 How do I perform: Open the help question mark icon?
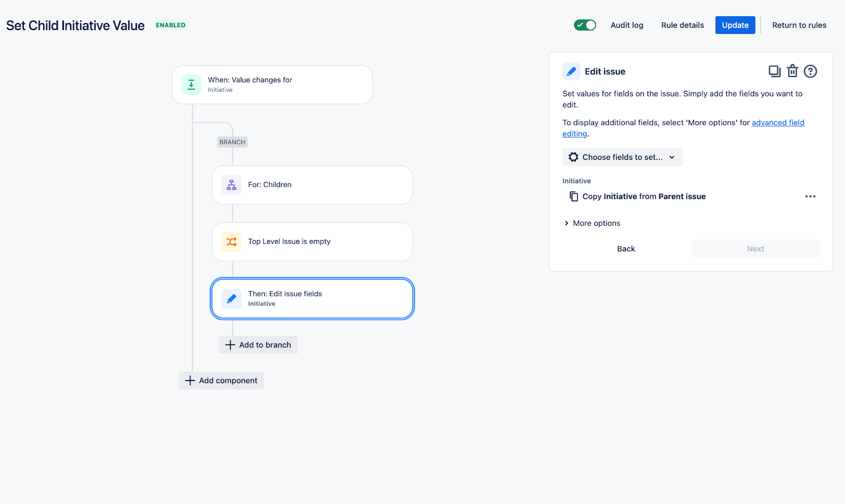pyautogui.click(x=810, y=71)
